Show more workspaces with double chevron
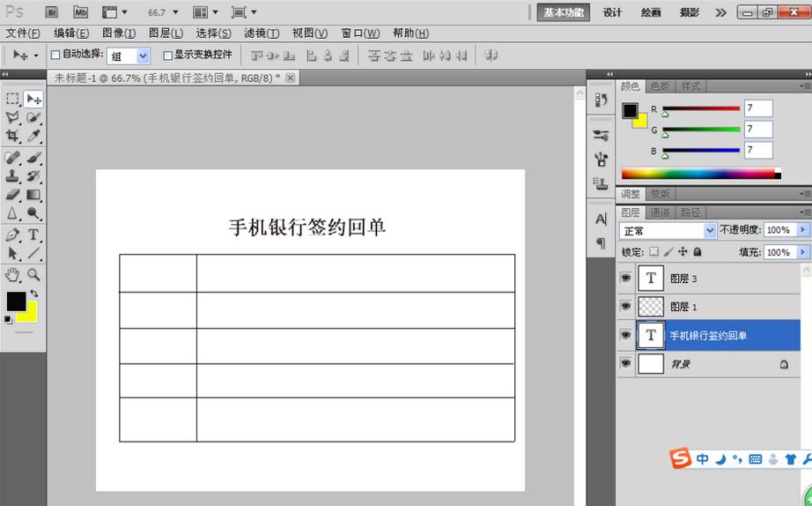This screenshot has height=506, width=812. 721,12
